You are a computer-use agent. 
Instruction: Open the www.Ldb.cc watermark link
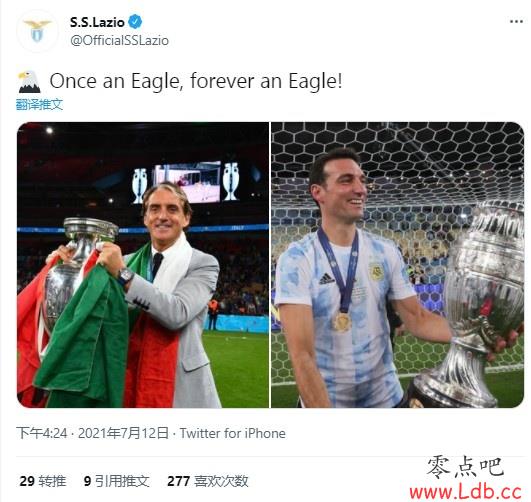pyautogui.click(x=465, y=492)
